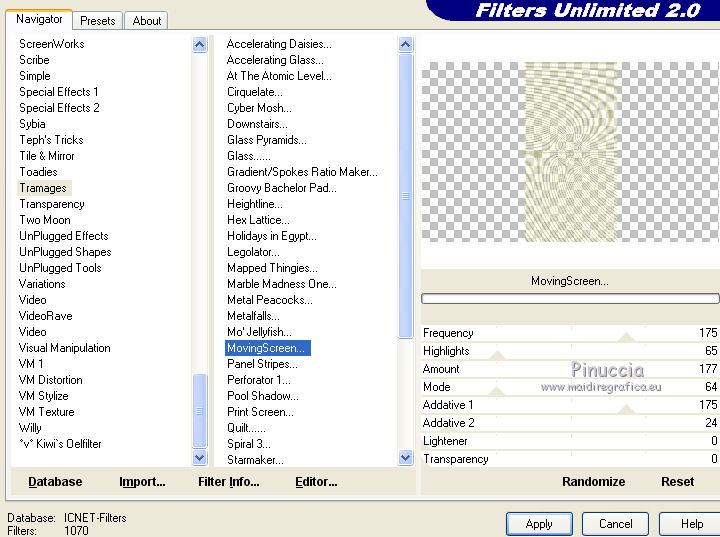Choose Cirquelate... filter
Image resolution: width=720 pixels, height=537 pixels.
tap(255, 92)
